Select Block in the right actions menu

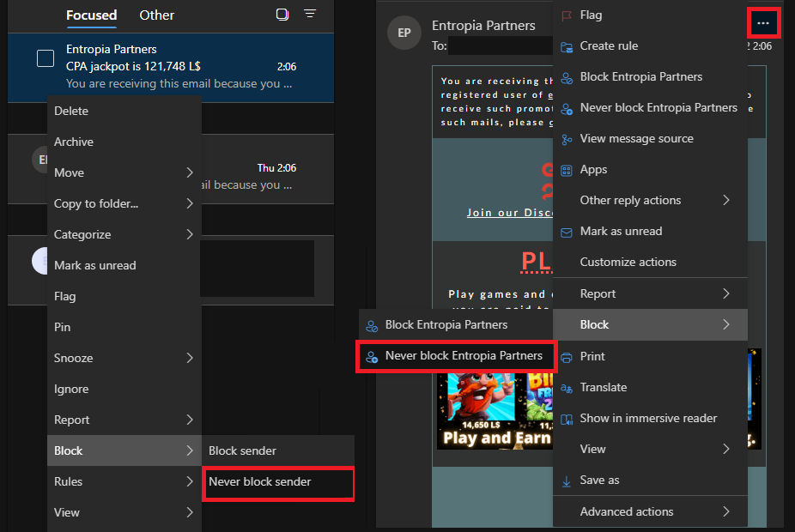(x=651, y=324)
